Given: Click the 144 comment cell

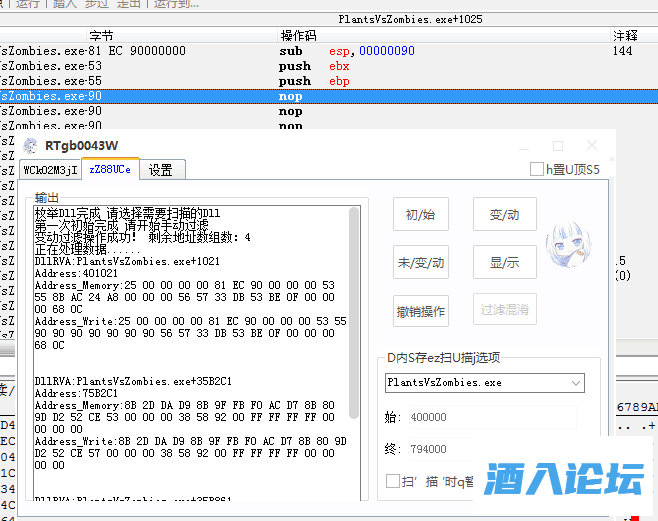Looking at the screenshot, I should [x=622, y=51].
